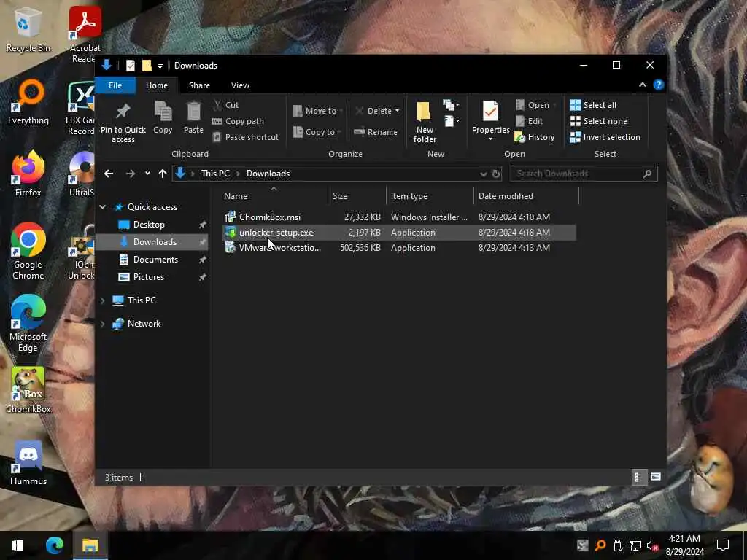Expand the This PC tree node
Viewport: 747px width, 560px height.
click(102, 300)
